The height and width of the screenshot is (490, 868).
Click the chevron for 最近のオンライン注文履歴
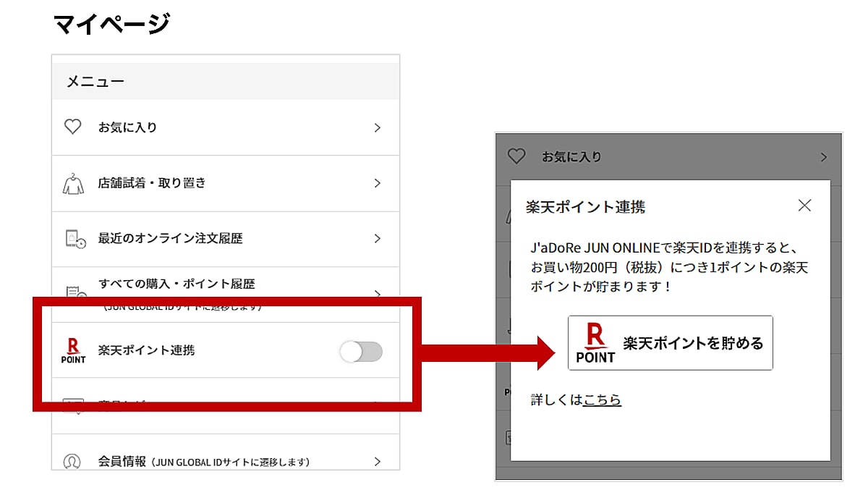[x=377, y=238]
